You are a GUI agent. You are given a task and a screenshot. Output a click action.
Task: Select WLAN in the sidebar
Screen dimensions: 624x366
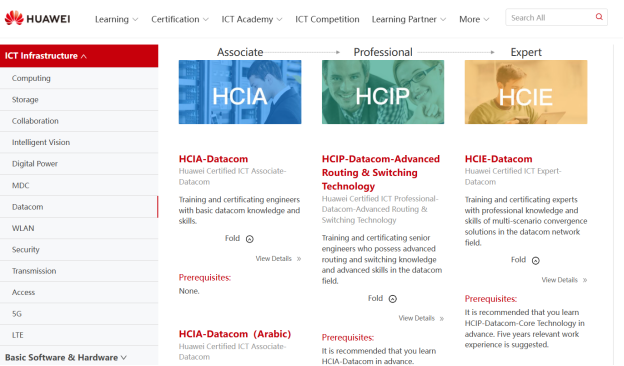[79, 228]
